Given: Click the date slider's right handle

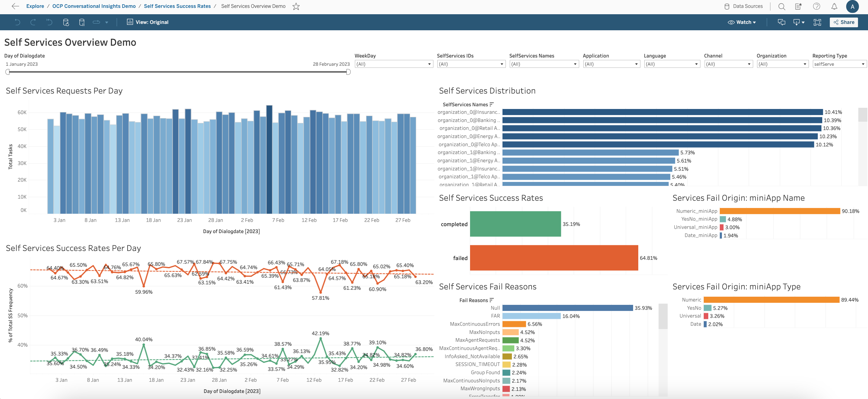Looking at the screenshot, I should click(x=348, y=72).
